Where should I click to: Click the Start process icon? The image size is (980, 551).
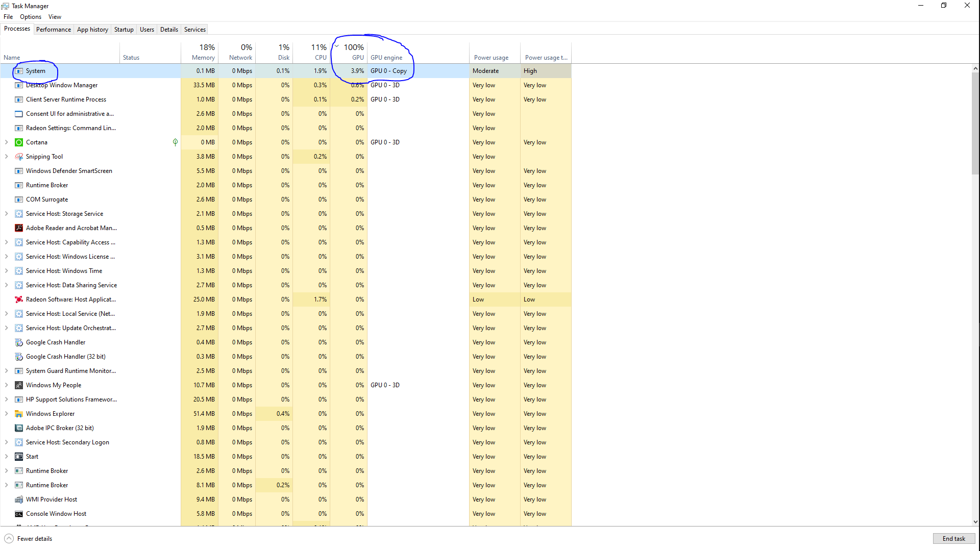tap(19, 457)
